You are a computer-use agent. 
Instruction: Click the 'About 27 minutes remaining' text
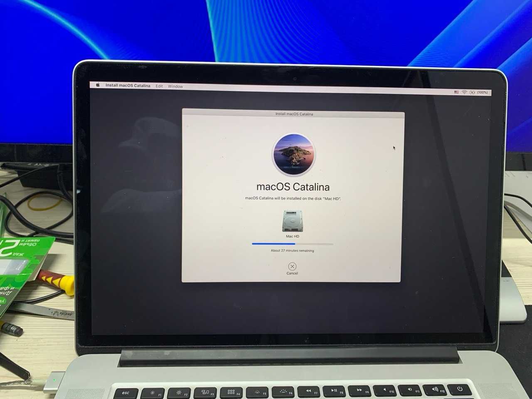[x=292, y=251]
